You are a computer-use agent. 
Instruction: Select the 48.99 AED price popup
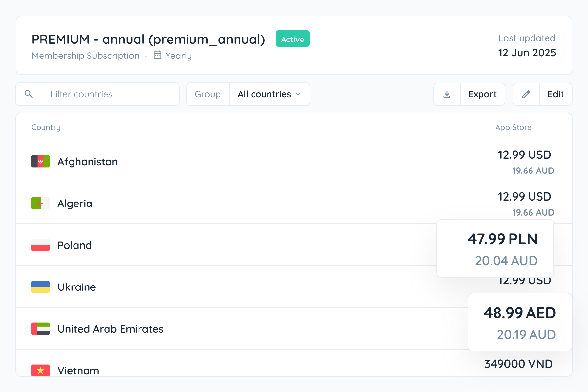520,322
